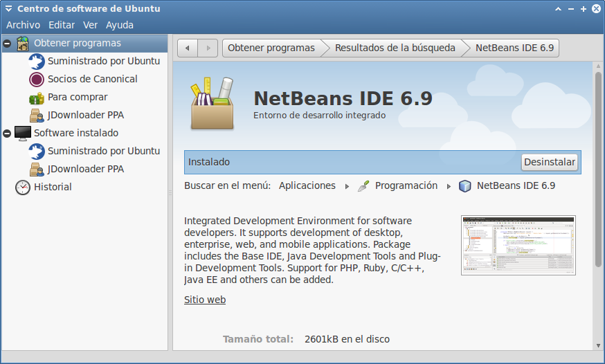Screen dimensions: 605x364
Task: Open the window menu arrow in title bar
Action: [8, 8]
